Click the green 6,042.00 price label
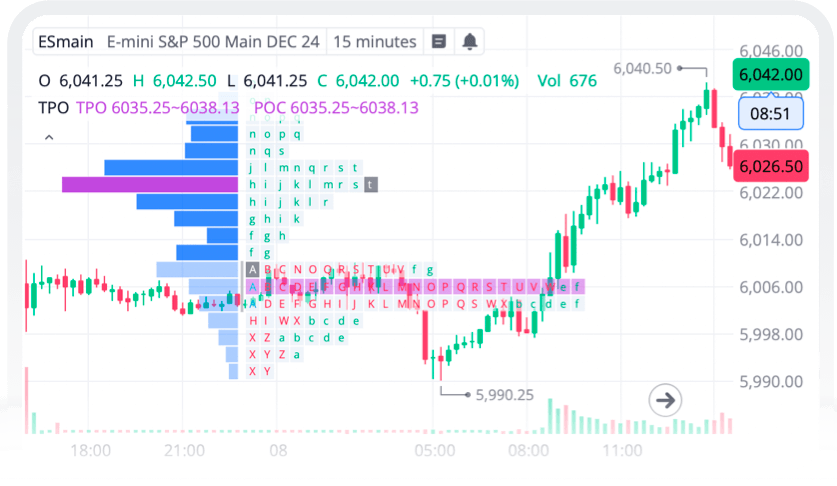The height and width of the screenshot is (486, 837). click(x=769, y=74)
